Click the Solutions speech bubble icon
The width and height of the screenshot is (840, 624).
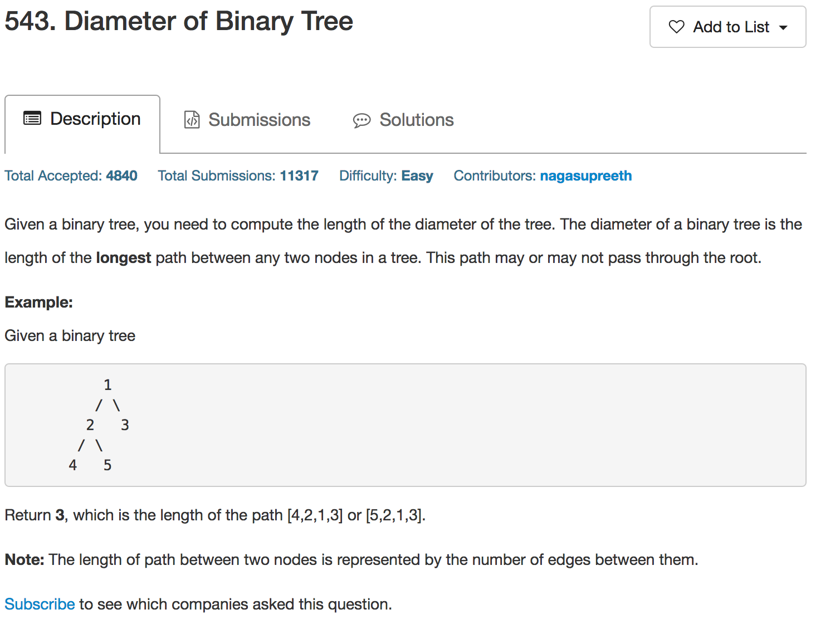[362, 120]
